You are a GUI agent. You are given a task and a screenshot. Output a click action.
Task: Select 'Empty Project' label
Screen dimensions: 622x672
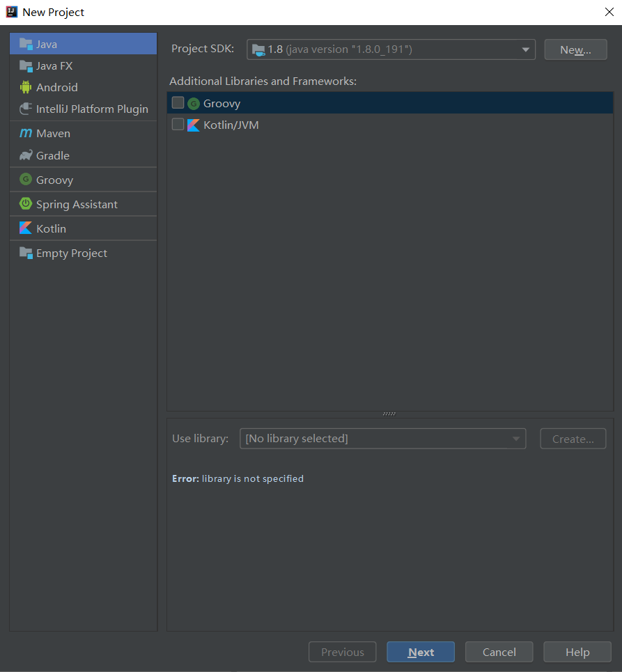coord(72,253)
